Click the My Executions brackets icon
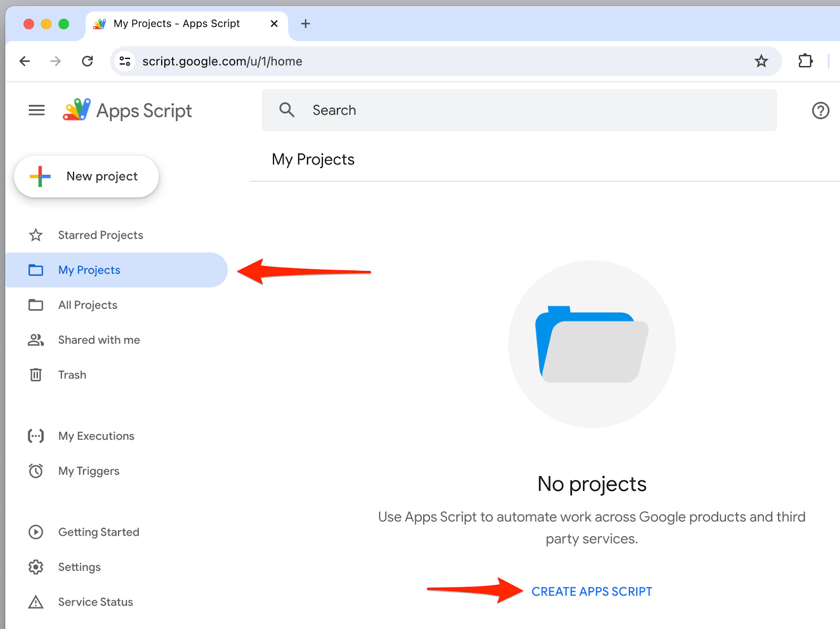 pyautogui.click(x=36, y=436)
